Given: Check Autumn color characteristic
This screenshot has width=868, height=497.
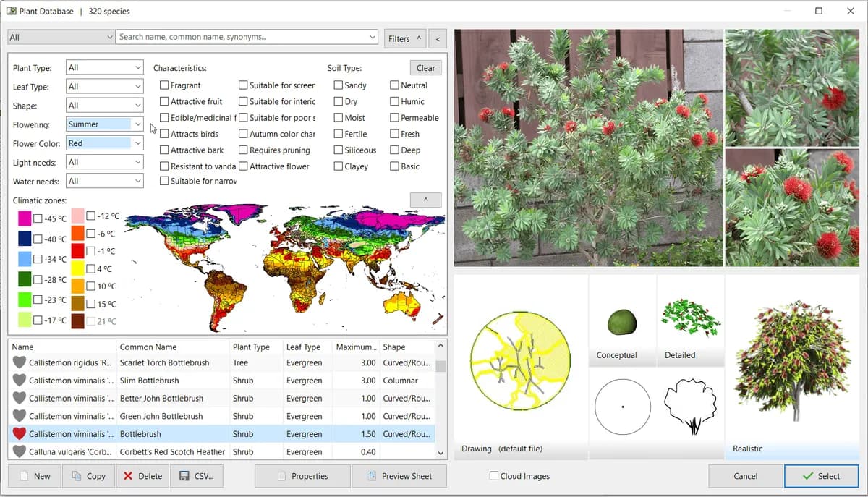Looking at the screenshot, I should tap(243, 134).
